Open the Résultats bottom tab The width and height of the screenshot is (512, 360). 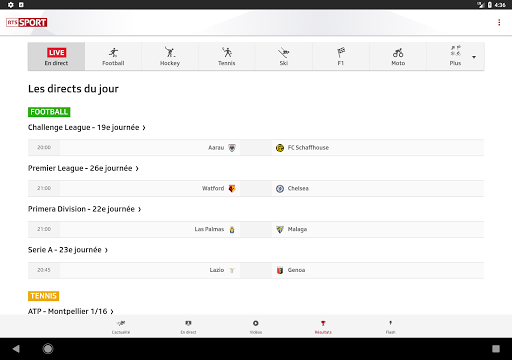click(x=323, y=327)
